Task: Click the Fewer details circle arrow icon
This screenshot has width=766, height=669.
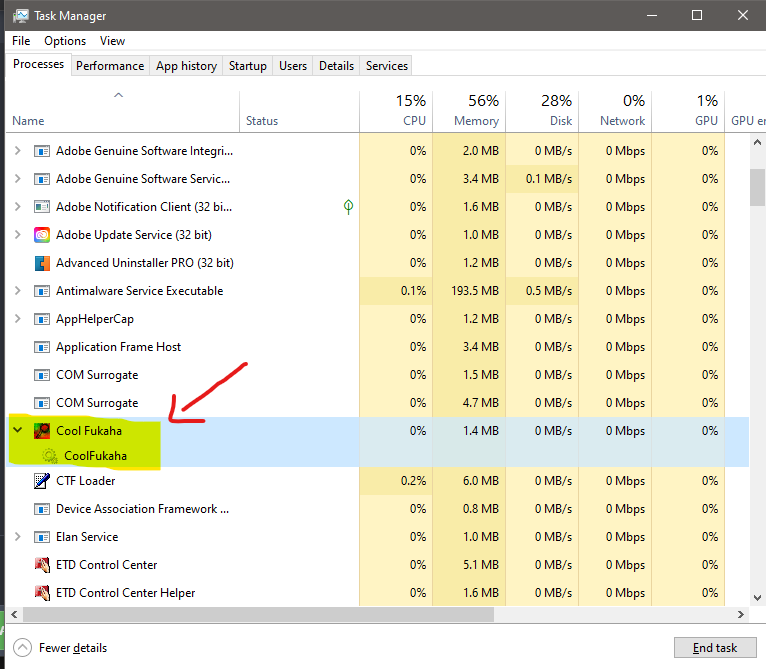Action: 22,648
